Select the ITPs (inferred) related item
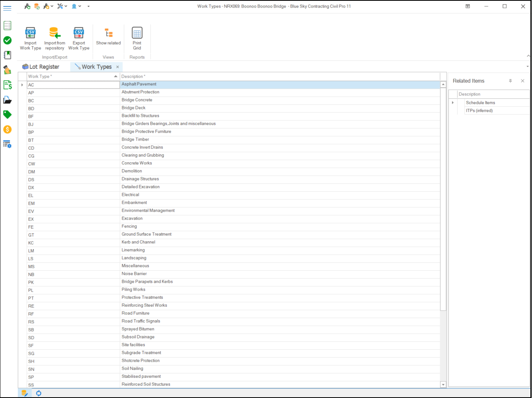The width and height of the screenshot is (532, 398). pyautogui.click(x=479, y=111)
